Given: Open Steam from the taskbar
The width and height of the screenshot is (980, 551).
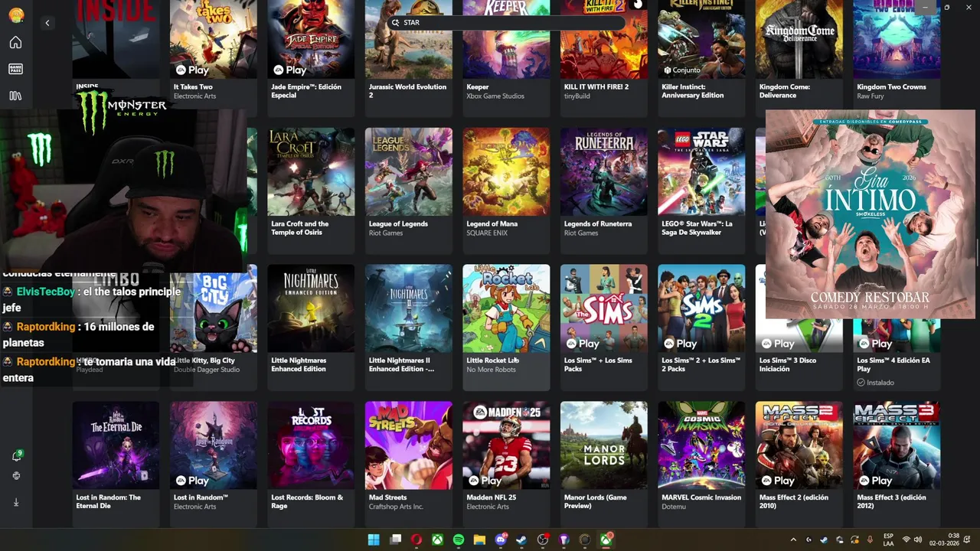Looking at the screenshot, I should pyautogui.click(x=521, y=540).
